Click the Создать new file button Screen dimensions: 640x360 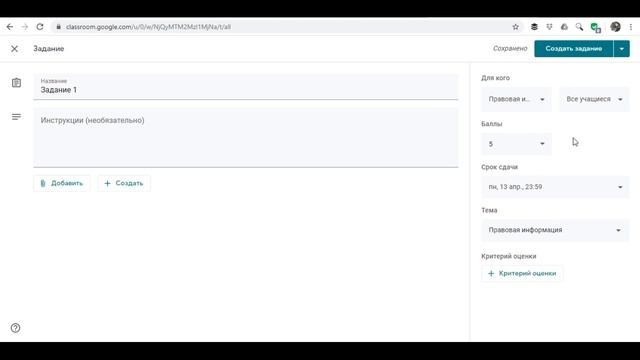[124, 183]
